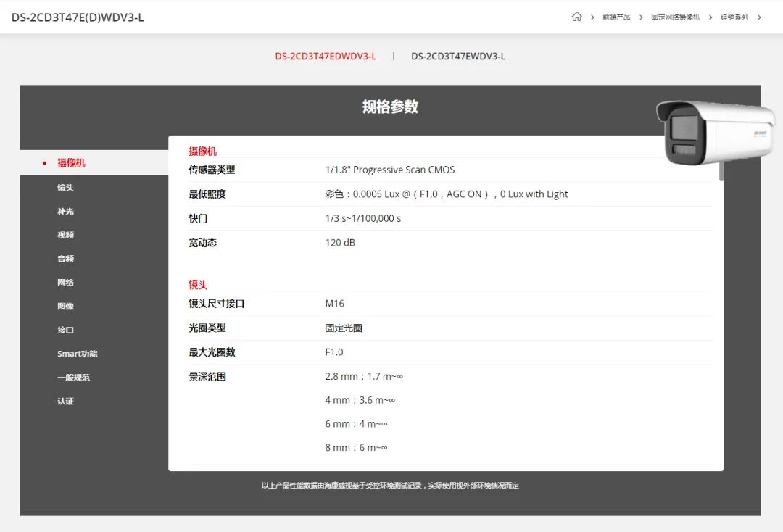Screen dimensions: 783x532
Task: Jump to 一般规范 section
Action: (73, 378)
